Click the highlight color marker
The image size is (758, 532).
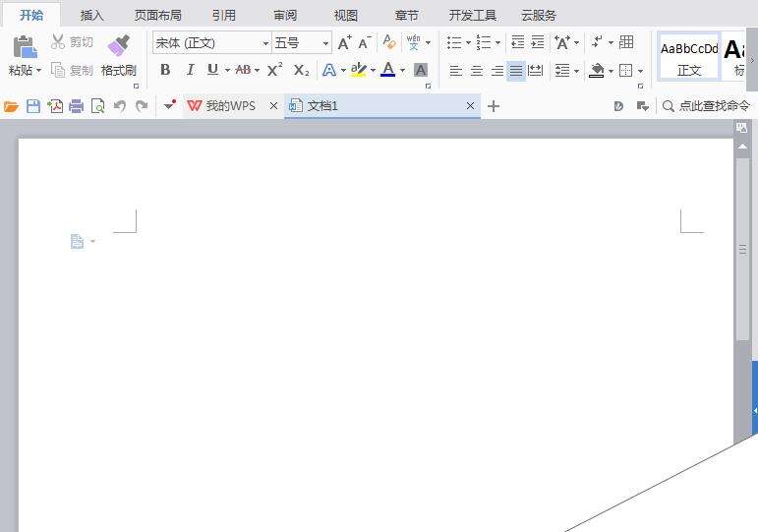pyautogui.click(x=359, y=70)
